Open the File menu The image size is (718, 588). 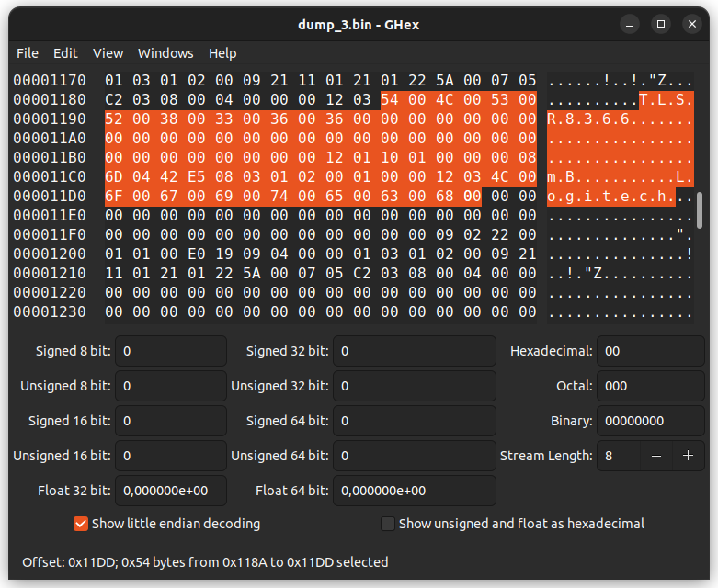pos(28,53)
